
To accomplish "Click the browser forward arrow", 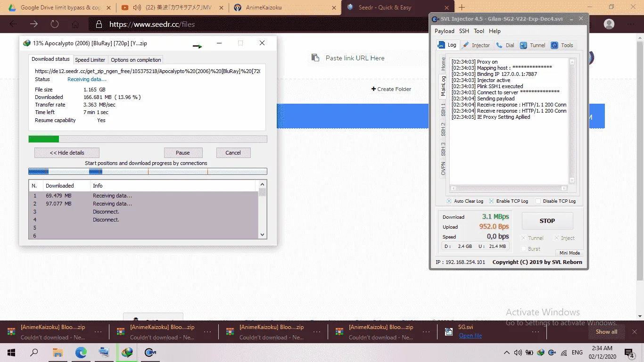I will [x=34, y=24].
